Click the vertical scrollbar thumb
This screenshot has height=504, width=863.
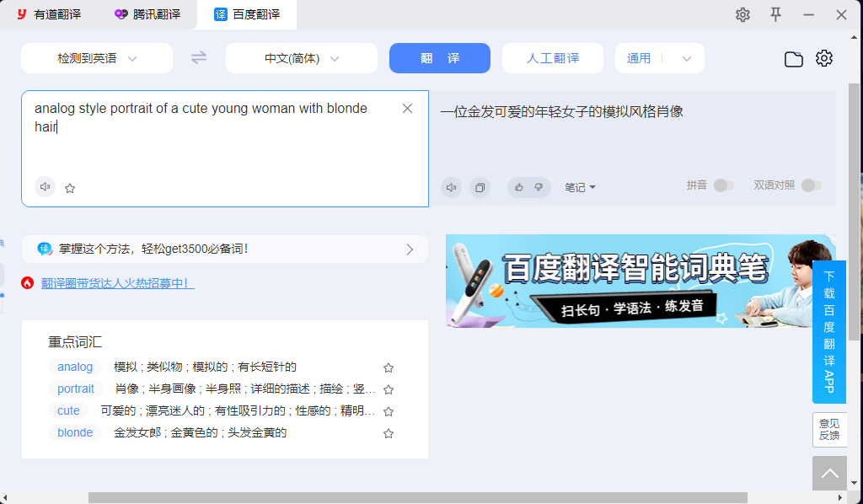tap(854, 212)
